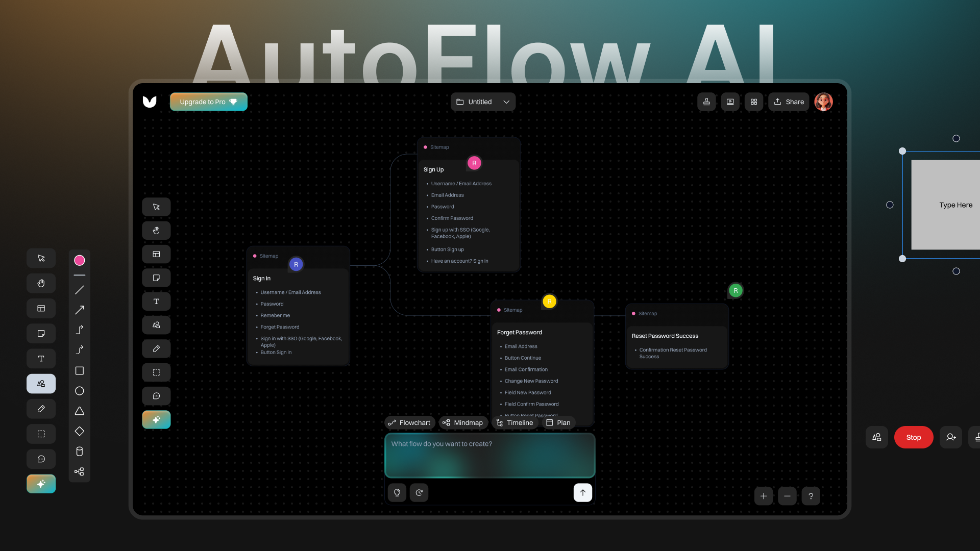Click the stamp icon in top bar

coord(706,102)
